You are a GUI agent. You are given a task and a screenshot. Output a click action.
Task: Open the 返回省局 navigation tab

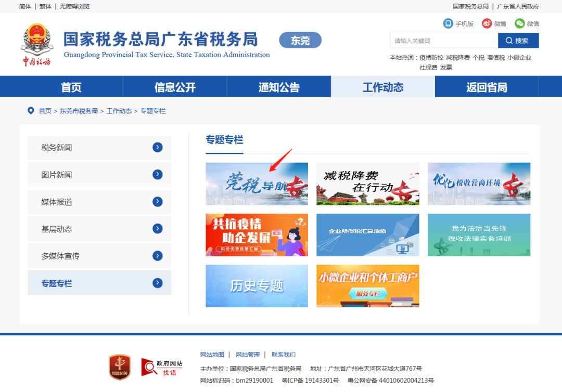487,87
